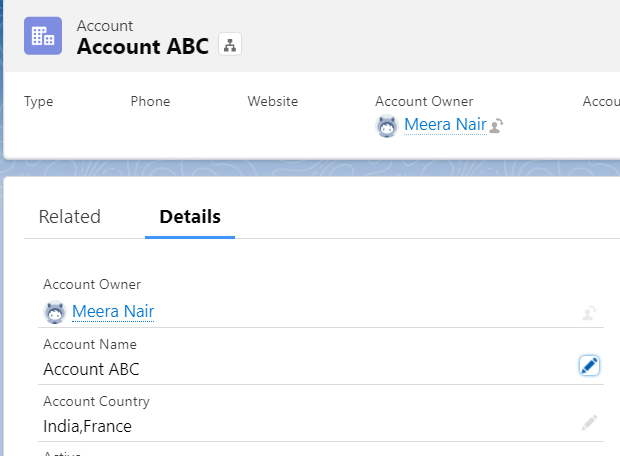This screenshot has height=456, width=620.
Task: Click Meera Nair's avatar in the header
Action: (x=386, y=126)
